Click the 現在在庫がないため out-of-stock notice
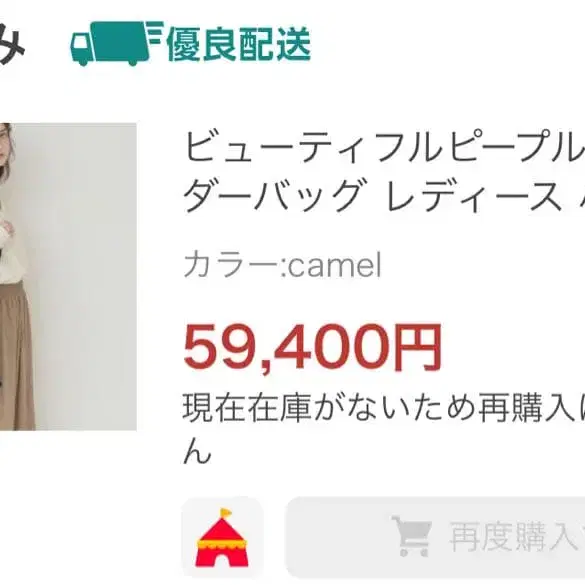The height and width of the screenshot is (585, 585). pyautogui.click(x=384, y=409)
